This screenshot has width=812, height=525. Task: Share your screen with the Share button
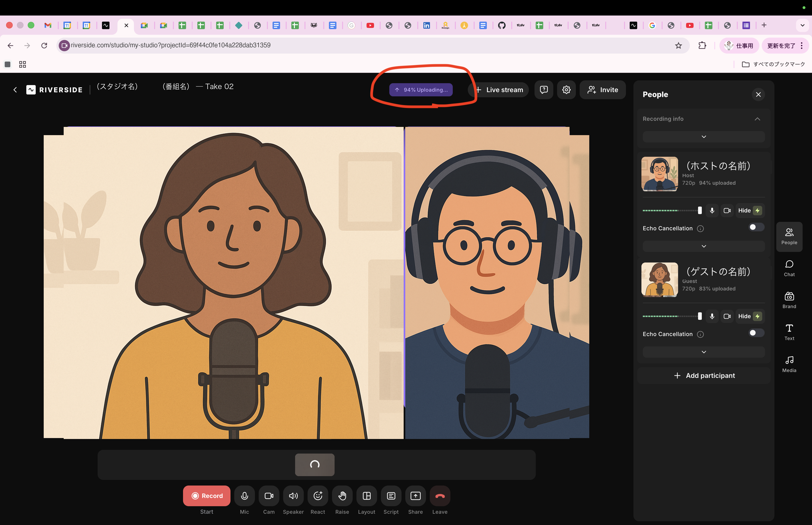(415, 495)
